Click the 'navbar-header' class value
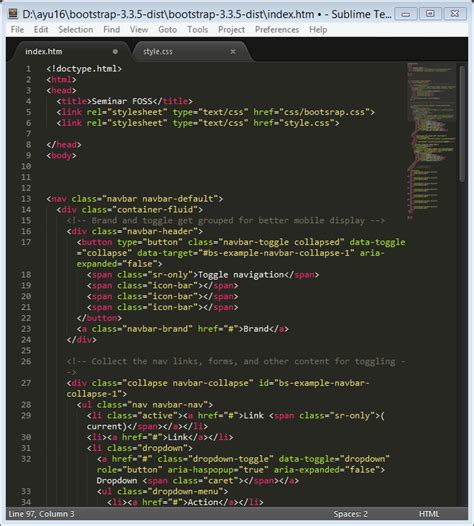474x526 pixels. 160,231
